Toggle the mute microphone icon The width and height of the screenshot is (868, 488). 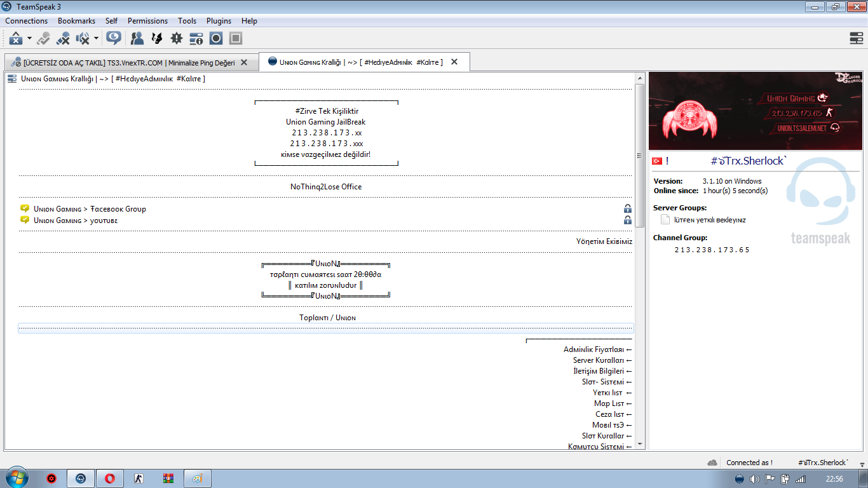[63, 39]
